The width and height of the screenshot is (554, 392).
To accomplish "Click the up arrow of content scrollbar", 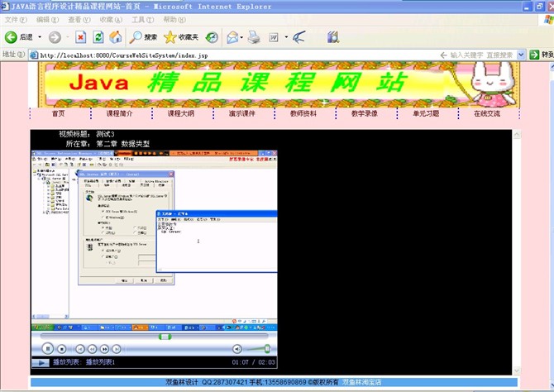I will [x=517, y=135].
